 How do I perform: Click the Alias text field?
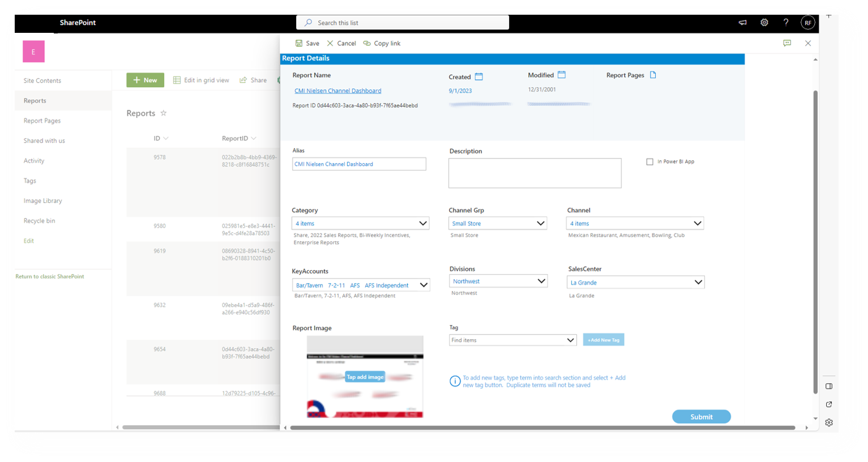pos(359,164)
